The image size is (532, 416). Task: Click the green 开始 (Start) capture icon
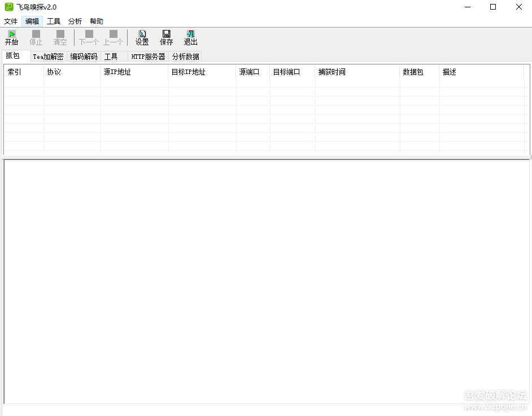click(11, 37)
